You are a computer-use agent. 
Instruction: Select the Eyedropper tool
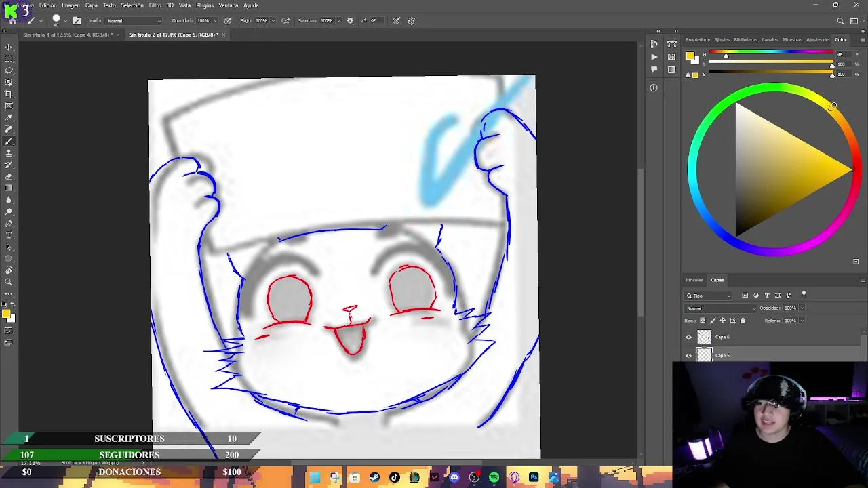tap(9, 118)
